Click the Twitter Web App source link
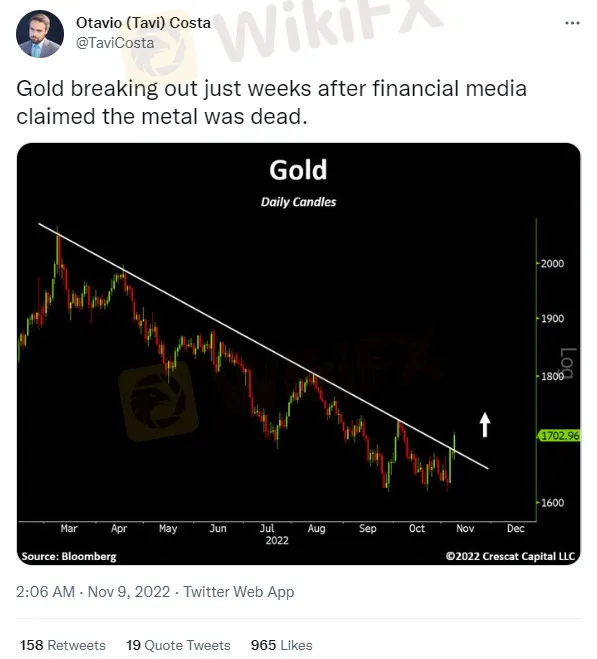This screenshot has height=659, width=597. coord(239,592)
